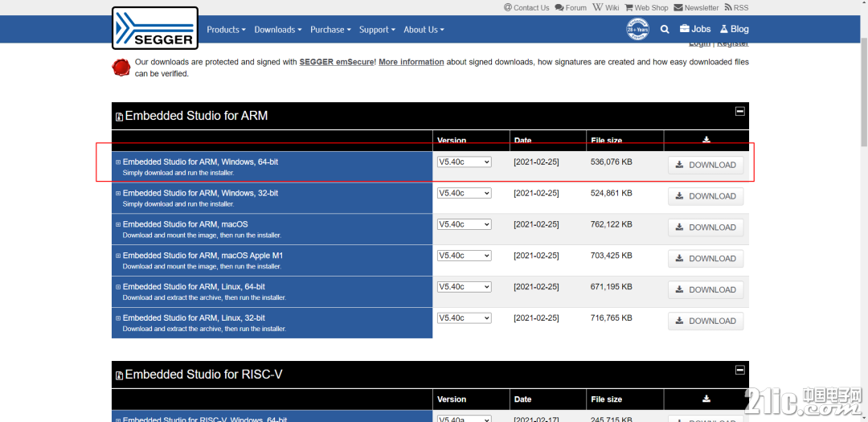The height and width of the screenshot is (422, 868).
Task: Follow the SEGGER emSecure link
Action: pos(338,62)
